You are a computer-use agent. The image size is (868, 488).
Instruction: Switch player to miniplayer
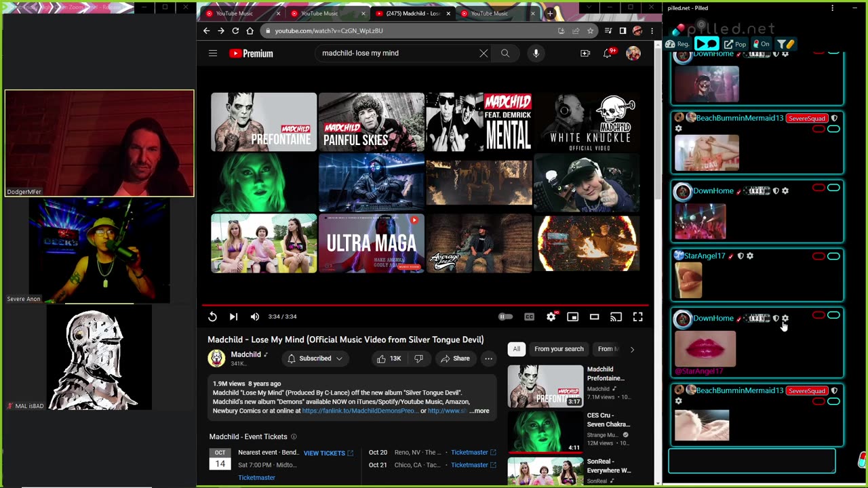click(572, 317)
